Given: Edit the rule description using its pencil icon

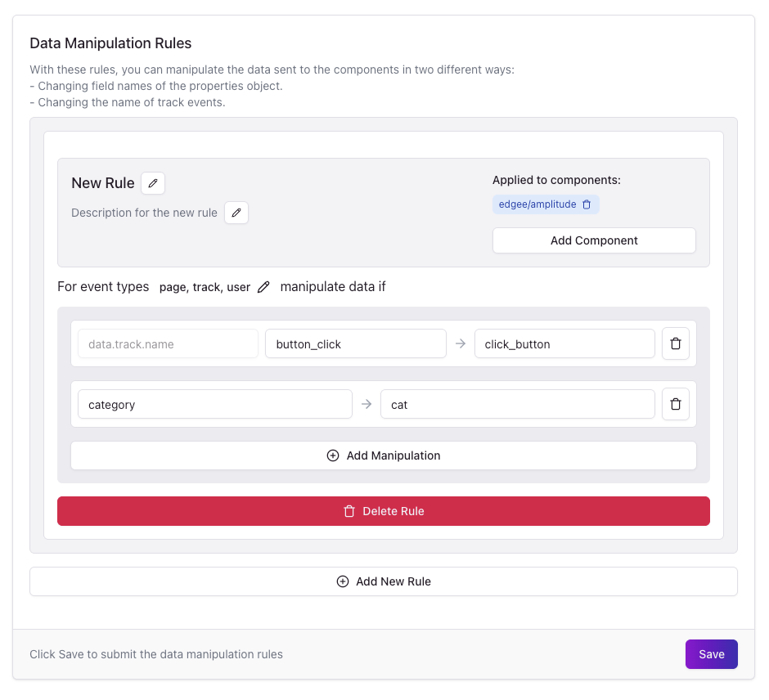Looking at the screenshot, I should point(236,213).
